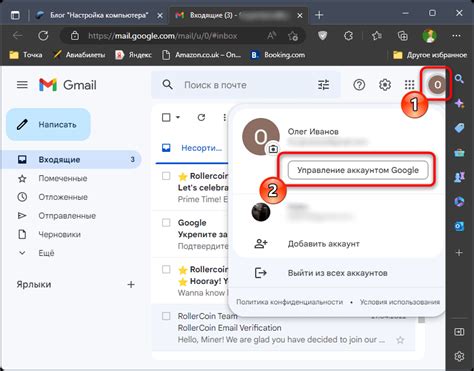Open the Booking.com bookmark
This screenshot has width=474, height=371.
coord(278,55)
